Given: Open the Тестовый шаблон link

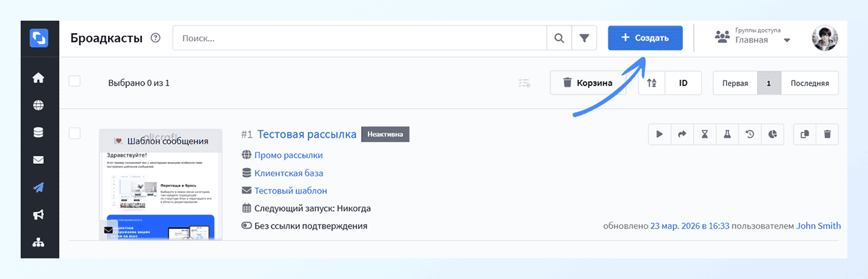Looking at the screenshot, I should point(291,190).
